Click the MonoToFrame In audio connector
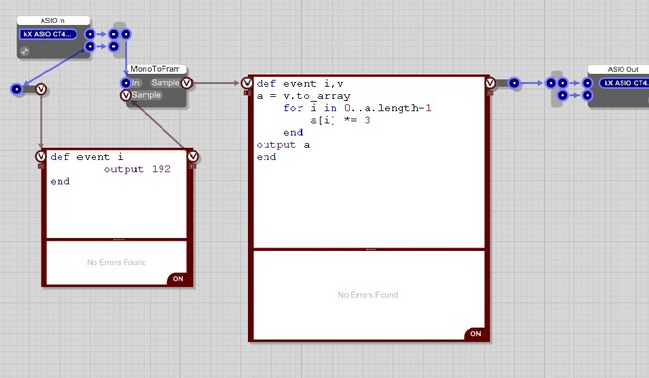 (x=126, y=83)
